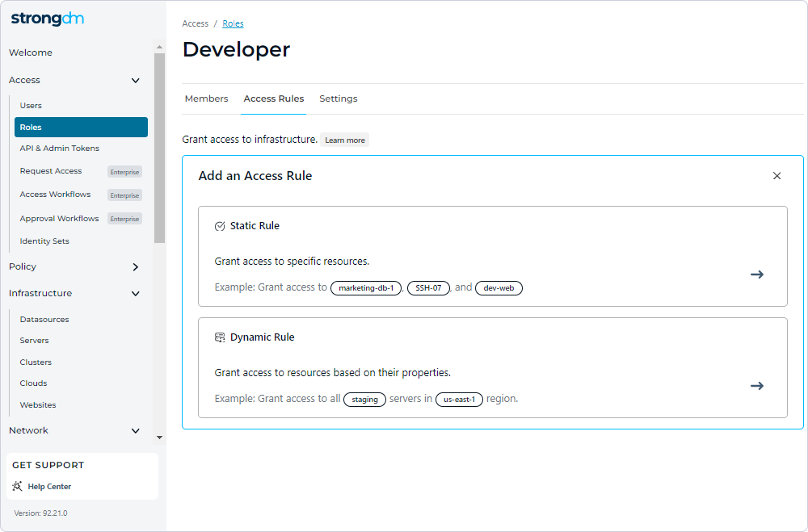Click the Static Rule arrow icon
Image resolution: width=808 pixels, height=532 pixels.
click(x=756, y=274)
